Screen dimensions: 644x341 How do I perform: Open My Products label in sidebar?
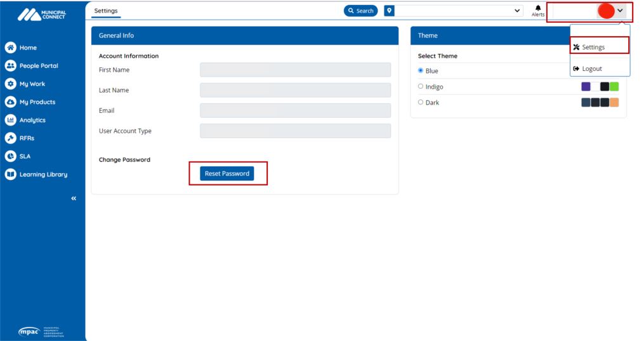click(37, 102)
